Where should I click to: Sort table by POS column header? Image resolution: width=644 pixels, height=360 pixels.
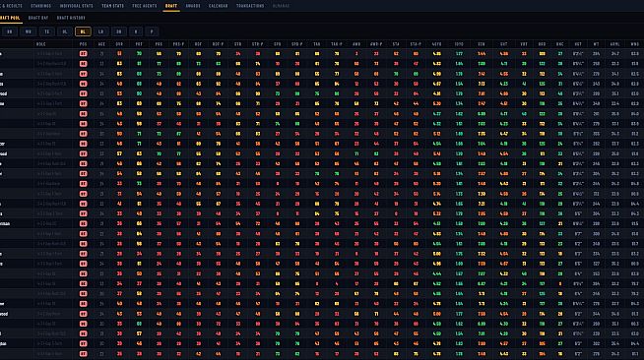84,44
